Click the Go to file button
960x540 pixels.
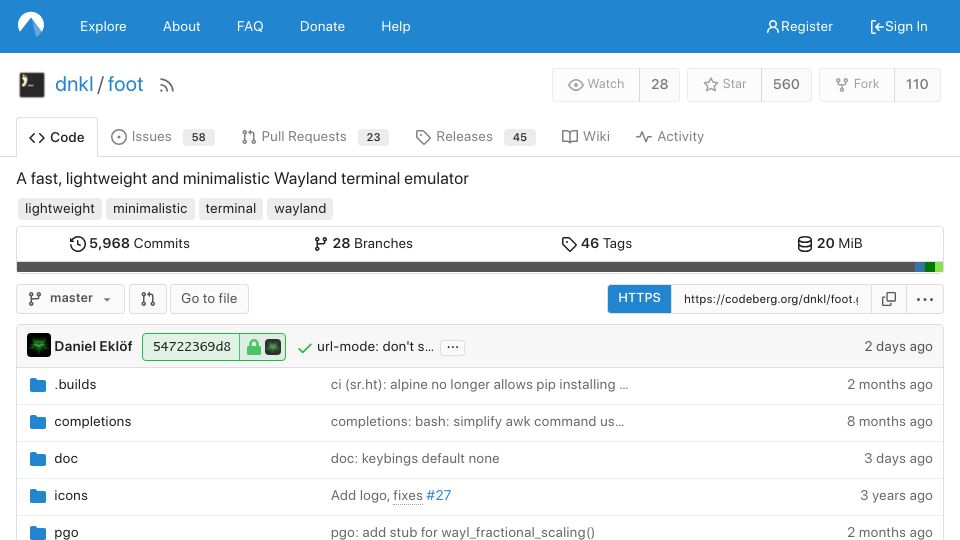(209, 299)
